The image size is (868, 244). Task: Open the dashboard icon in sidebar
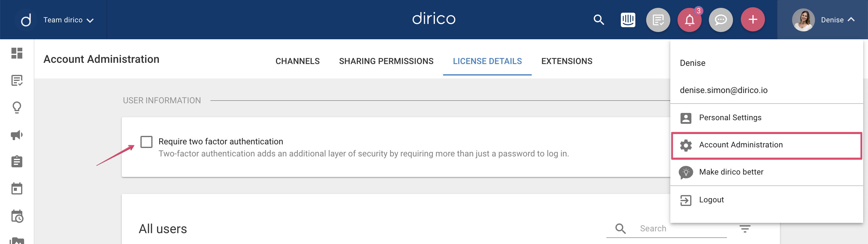click(17, 53)
